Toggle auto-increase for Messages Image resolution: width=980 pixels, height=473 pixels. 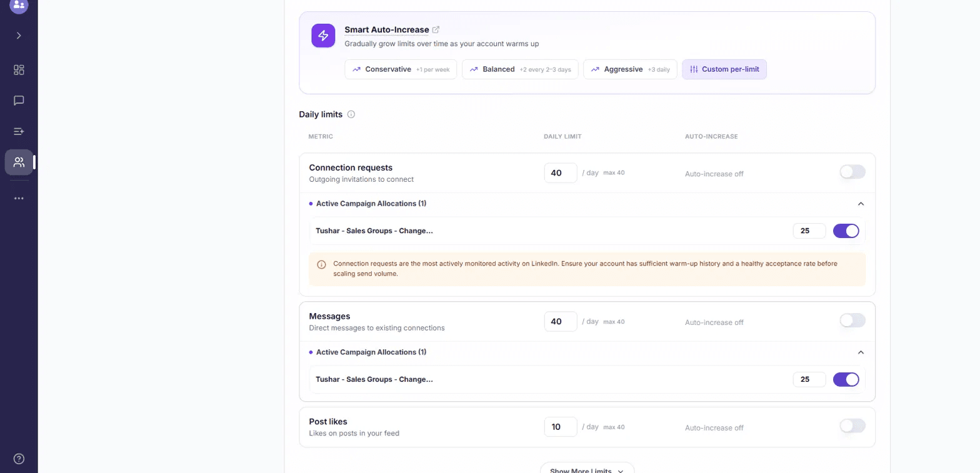852,321
